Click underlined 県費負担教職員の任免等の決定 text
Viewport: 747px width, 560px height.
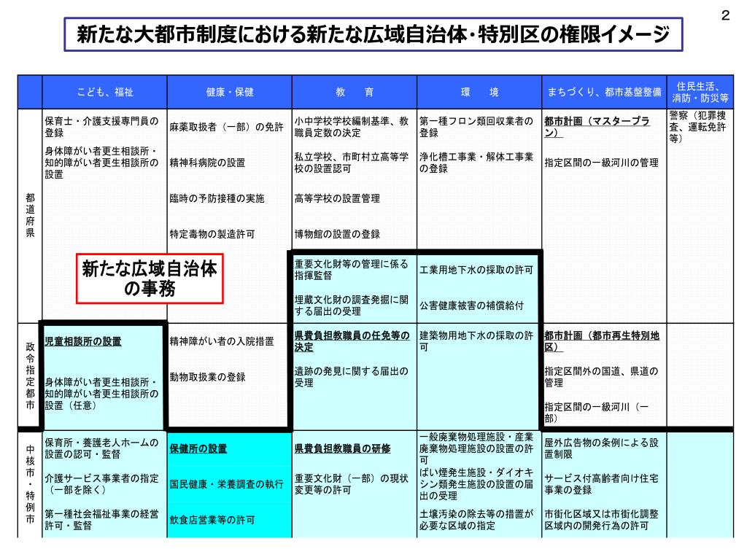tap(352, 341)
